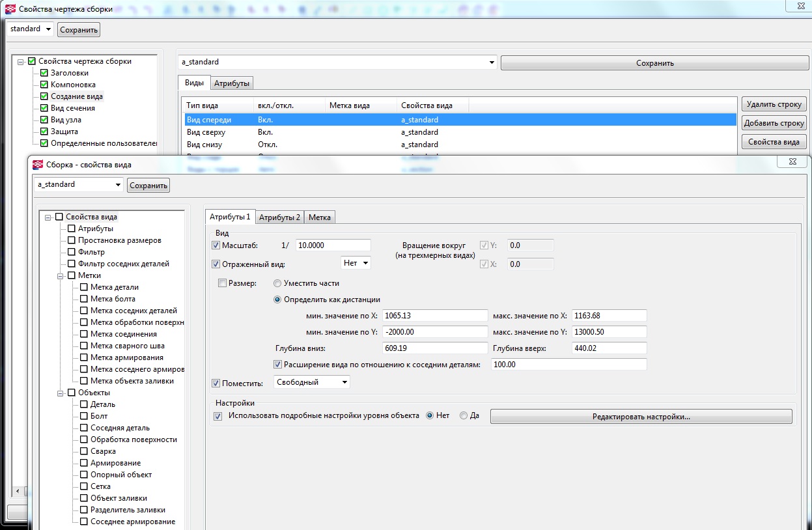Screen dimensions: 812x530
Task: Uncheck Расширение вида по отношению к соседним деталям
Action: coord(279,365)
